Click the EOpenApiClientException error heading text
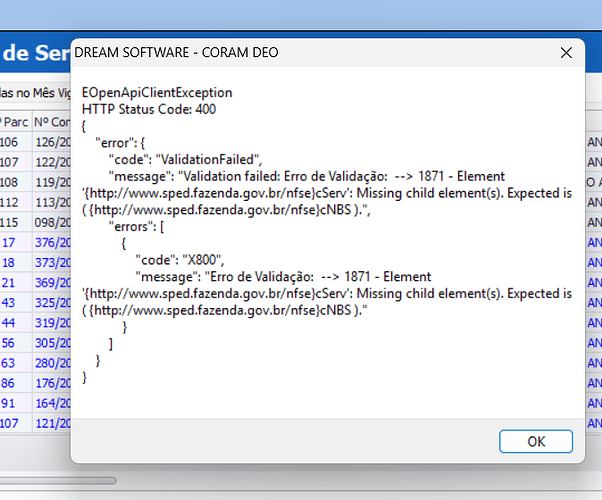This screenshot has height=500, width=602. 147,92
